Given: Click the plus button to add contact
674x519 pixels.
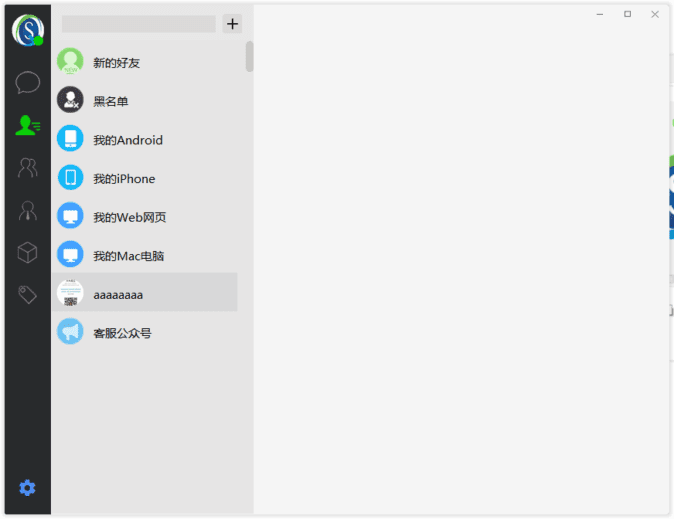Looking at the screenshot, I should click(x=232, y=24).
